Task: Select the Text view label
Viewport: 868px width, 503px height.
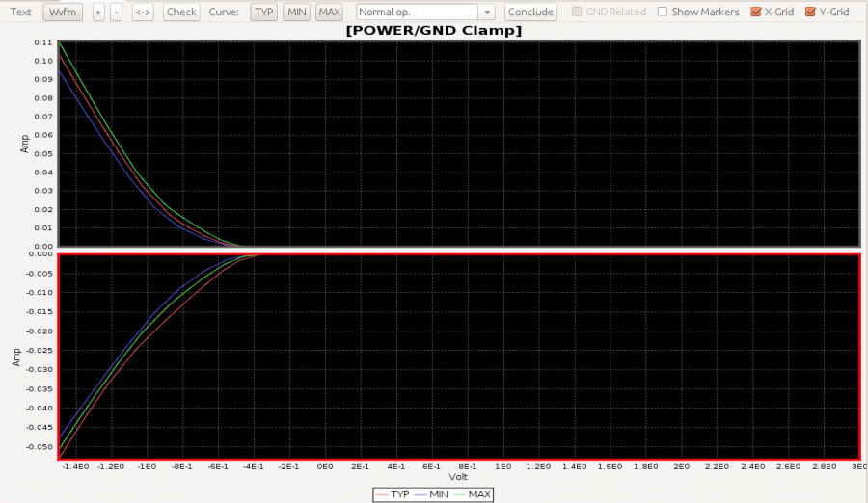Action: point(20,13)
